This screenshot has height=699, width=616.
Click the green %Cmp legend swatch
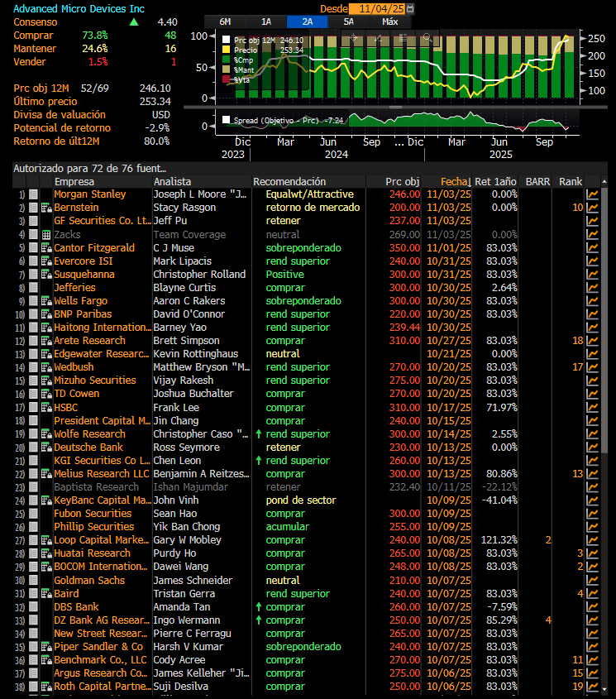(x=226, y=60)
